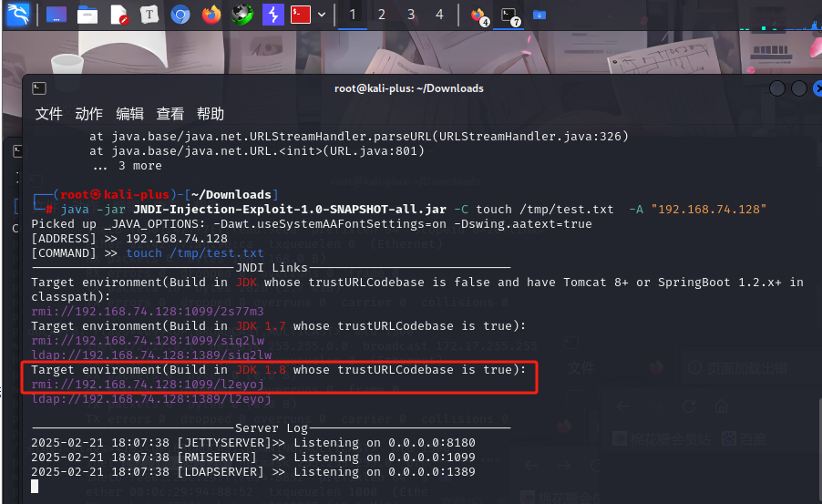Click the JETTYSERVER listening log line
The height and width of the screenshot is (504, 822).
(x=253, y=443)
